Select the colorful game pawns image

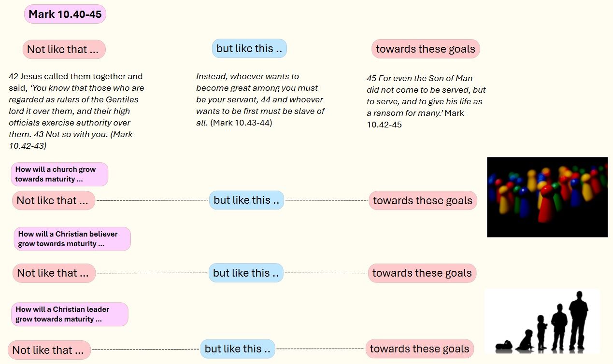(547, 197)
